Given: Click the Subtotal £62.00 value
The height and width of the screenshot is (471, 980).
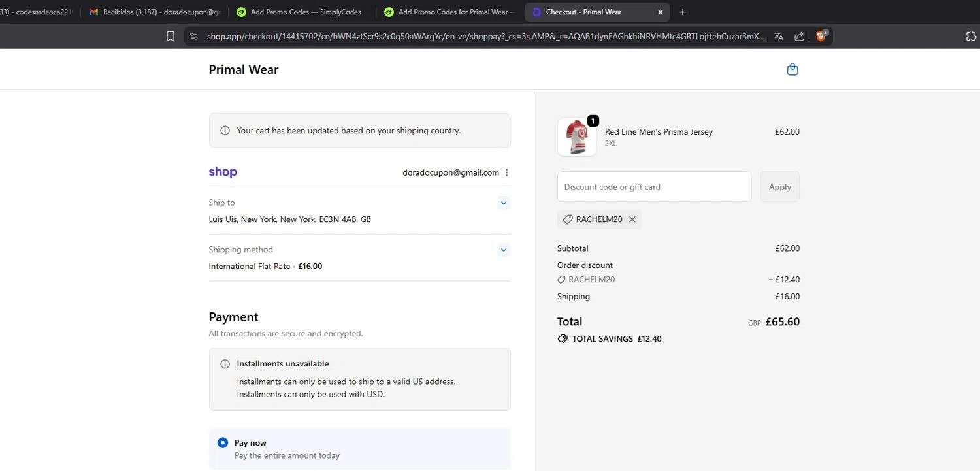Looking at the screenshot, I should click(x=787, y=248).
